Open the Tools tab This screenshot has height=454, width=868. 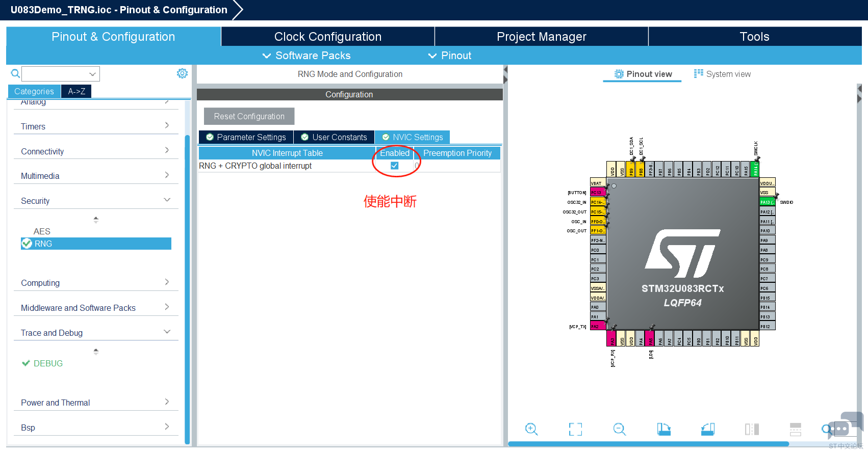pyautogui.click(x=755, y=37)
